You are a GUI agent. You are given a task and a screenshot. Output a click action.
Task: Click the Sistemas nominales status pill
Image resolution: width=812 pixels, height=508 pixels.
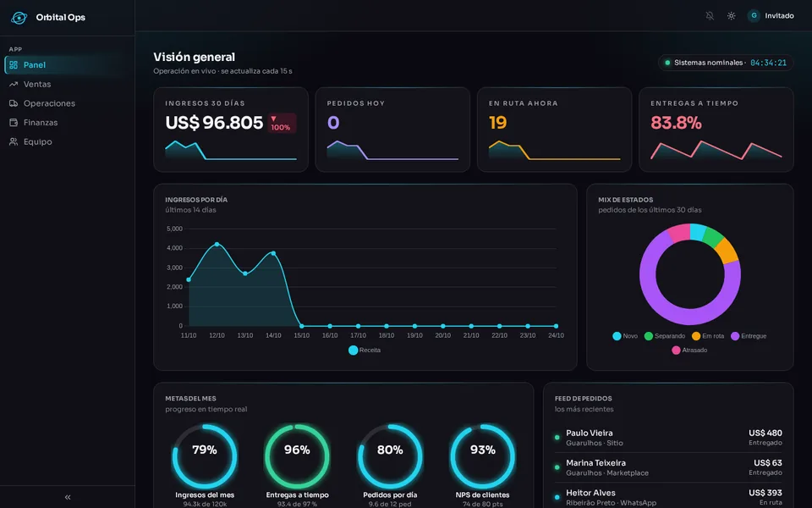click(x=726, y=63)
